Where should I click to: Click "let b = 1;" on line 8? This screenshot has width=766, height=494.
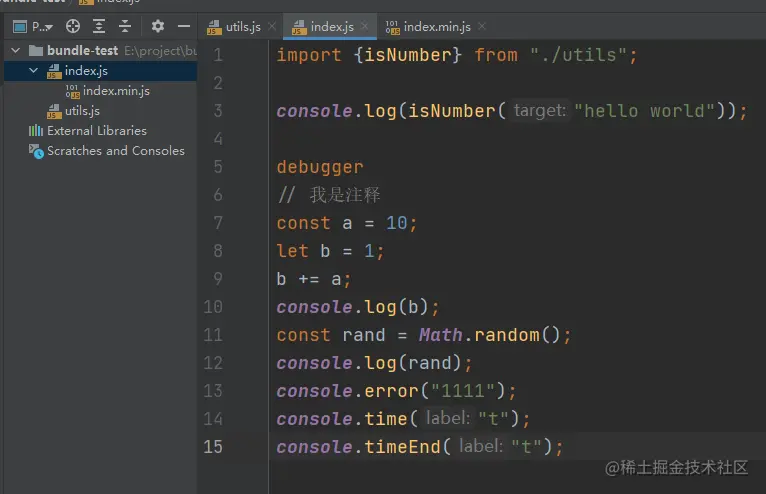tap(330, 251)
